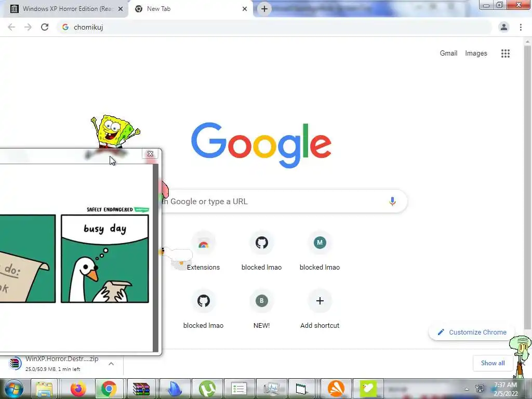Close the goose comic popup window

point(150,154)
